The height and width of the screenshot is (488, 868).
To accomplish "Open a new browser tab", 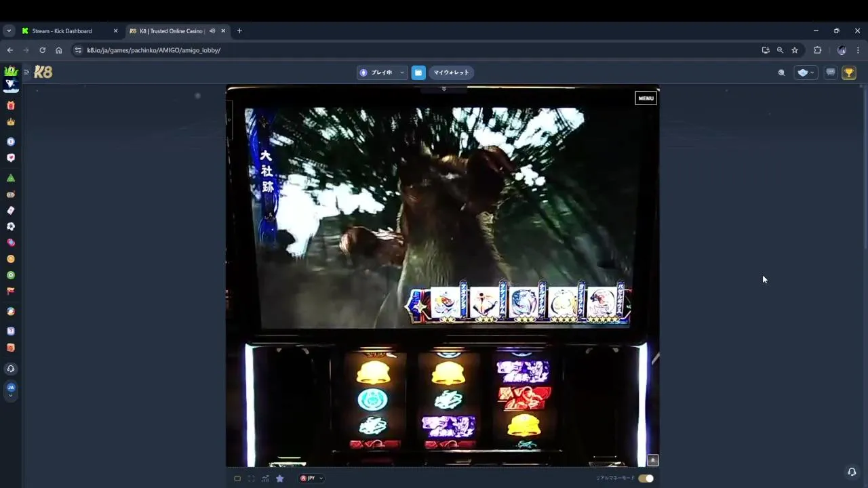I will [x=239, y=30].
